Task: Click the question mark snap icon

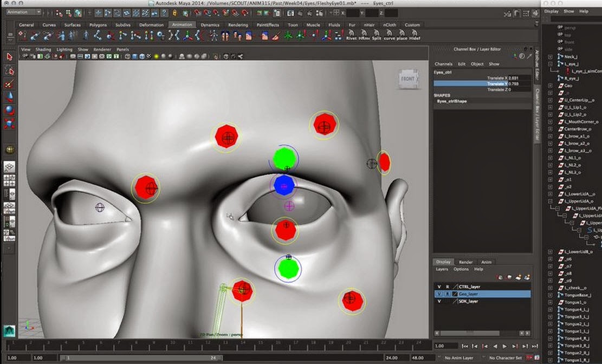Action: tap(164, 13)
